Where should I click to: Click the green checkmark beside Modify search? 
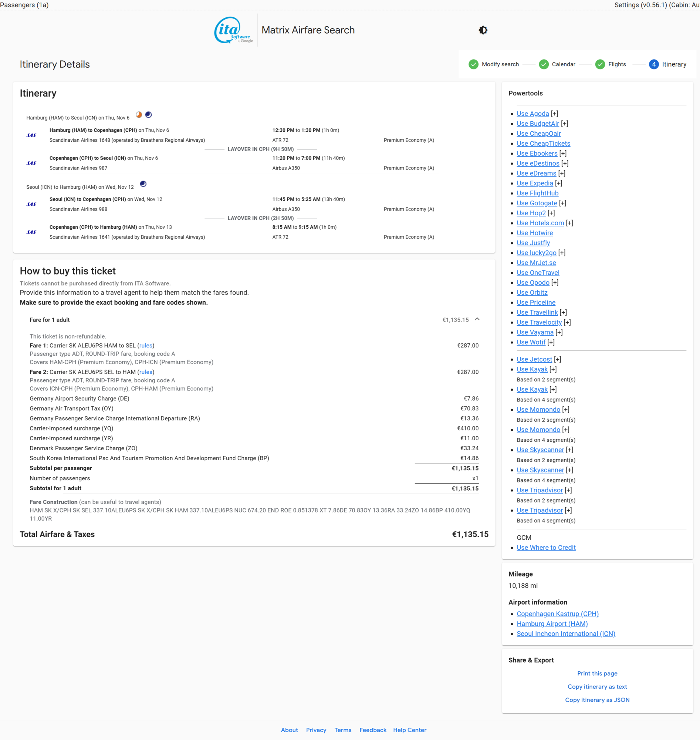click(x=473, y=64)
